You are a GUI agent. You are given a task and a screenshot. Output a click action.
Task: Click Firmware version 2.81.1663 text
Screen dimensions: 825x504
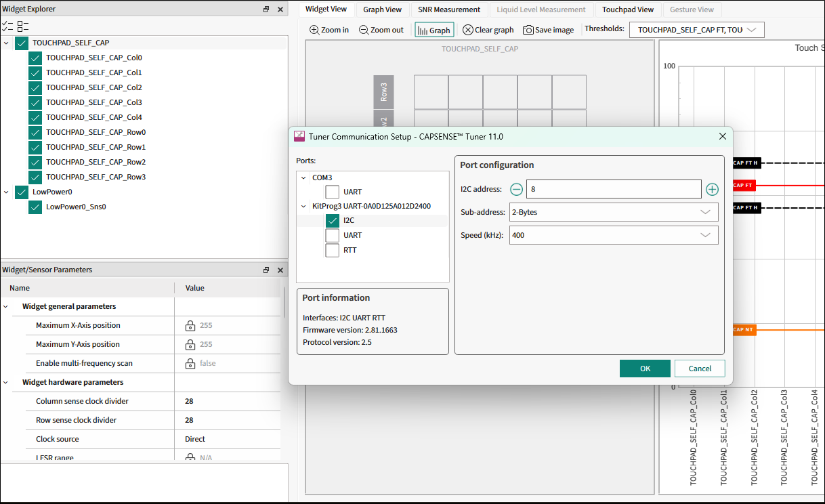pyautogui.click(x=350, y=330)
